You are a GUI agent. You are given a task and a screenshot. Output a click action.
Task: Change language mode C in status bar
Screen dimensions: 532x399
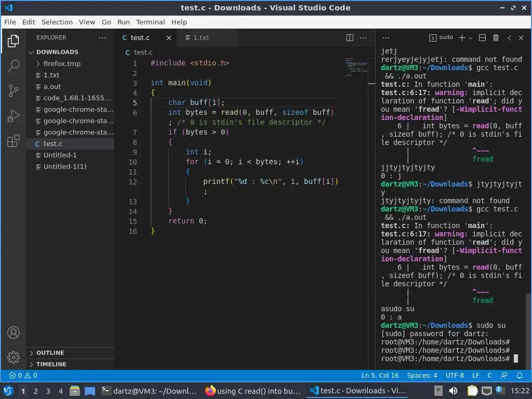(x=489, y=376)
